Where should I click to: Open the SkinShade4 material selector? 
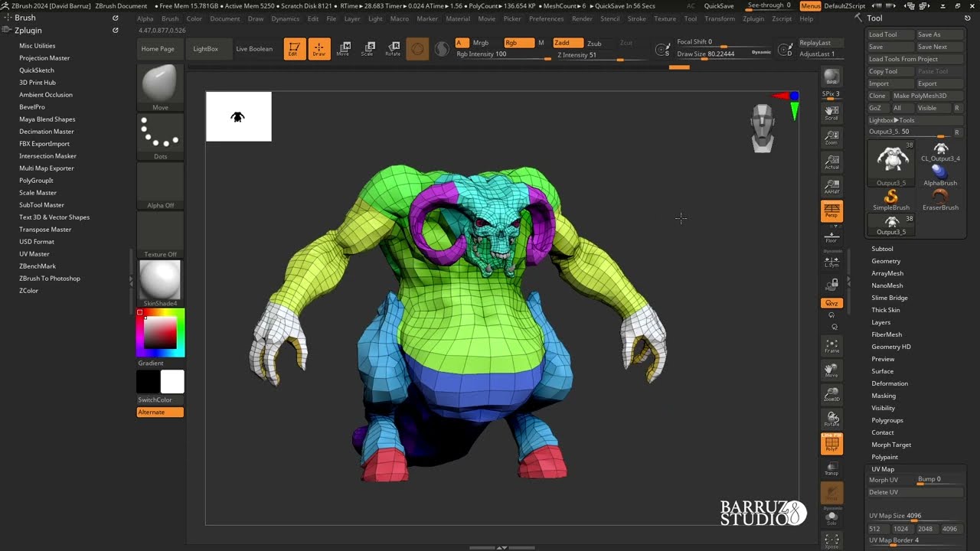pos(160,283)
